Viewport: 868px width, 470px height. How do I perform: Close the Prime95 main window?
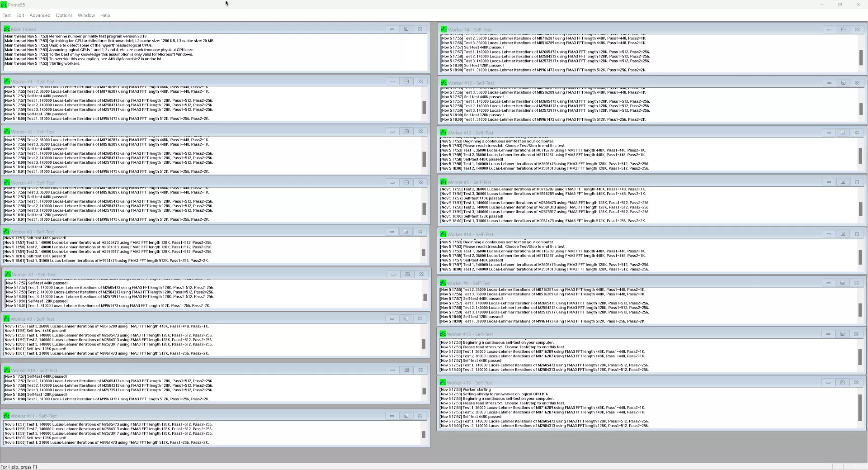point(858,5)
